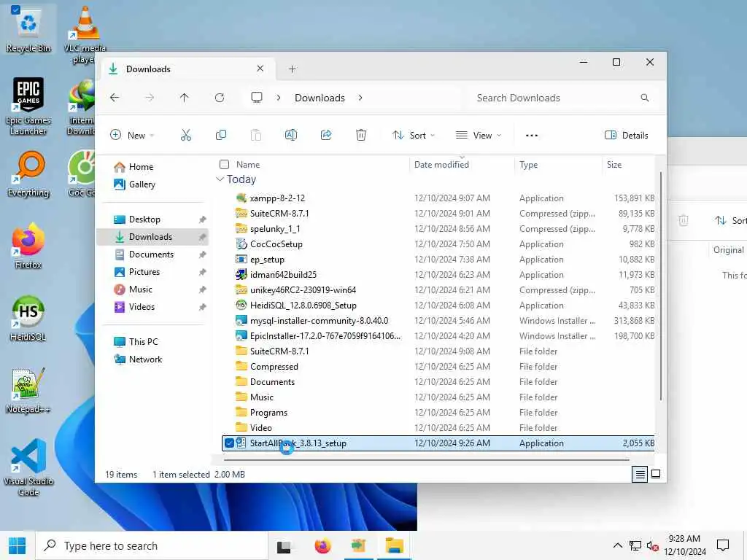Image resolution: width=747 pixels, height=560 pixels.
Task: Click the Copy icon in toolbar
Action: (x=220, y=135)
